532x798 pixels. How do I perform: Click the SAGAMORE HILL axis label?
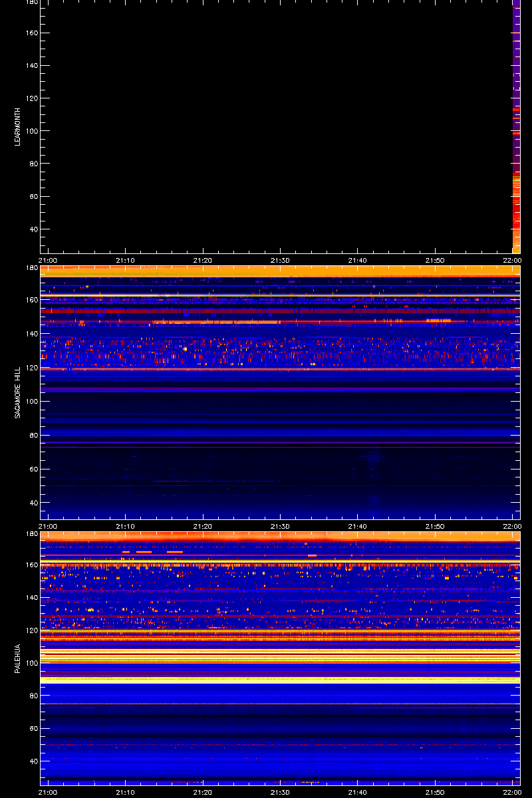point(18,392)
